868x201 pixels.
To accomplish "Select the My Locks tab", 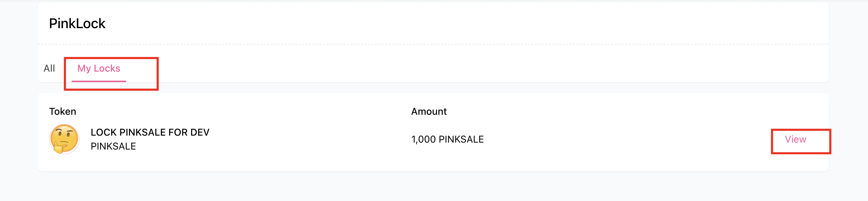I will [99, 69].
